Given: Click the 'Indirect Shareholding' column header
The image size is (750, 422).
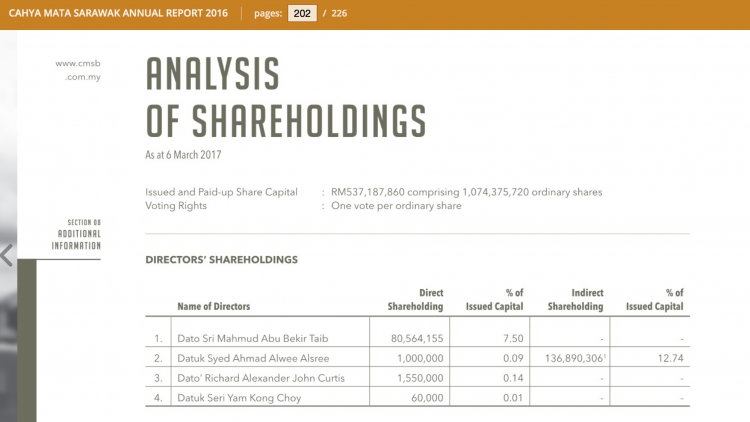Looking at the screenshot, I should 575,300.
